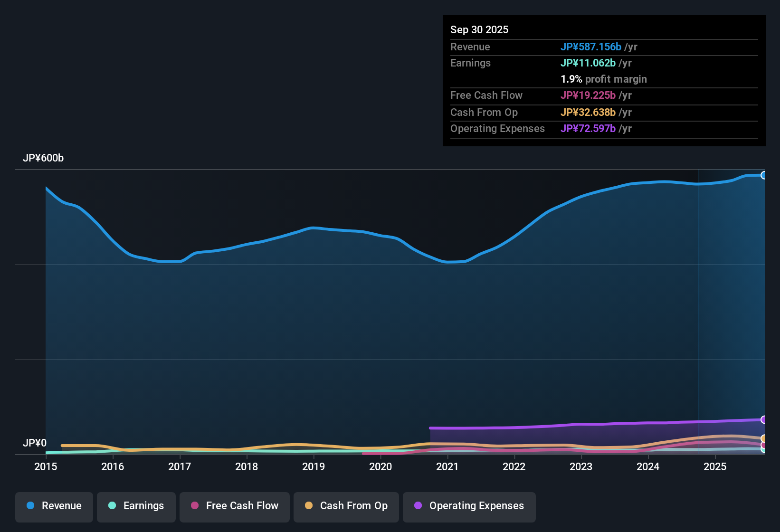Toggle the Operating Expenses series visibility
Screen dimensions: 780x532
point(469,506)
